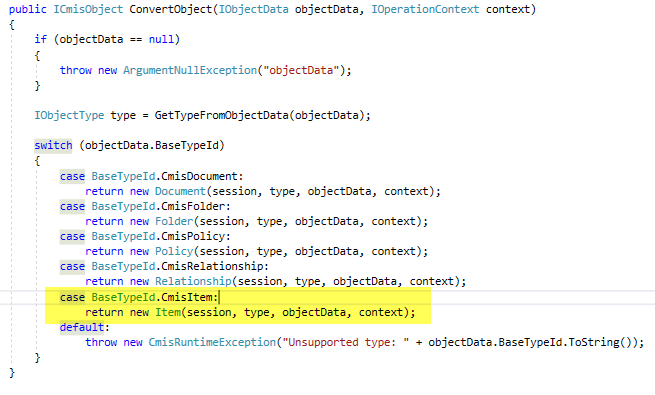This screenshot has width=655, height=395.
Task: Click the Folder constructor call
Action: coord(174,221)
